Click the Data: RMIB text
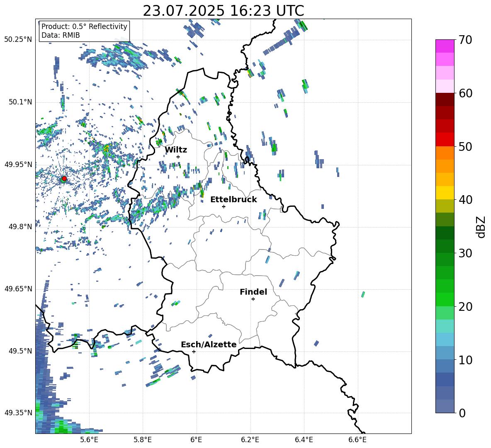Image resolution: width=491 pixels, height=448 pixels. [61, 35]
